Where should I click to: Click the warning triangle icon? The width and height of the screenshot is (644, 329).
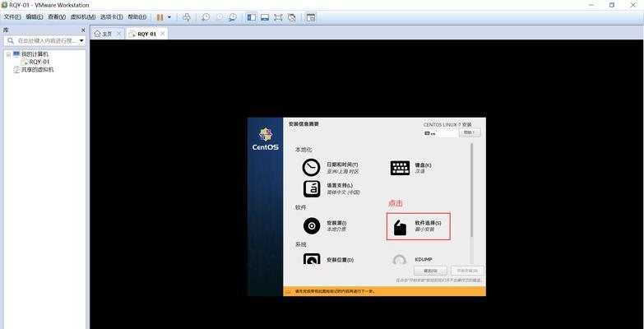pyautogui.click(x=289, y=291)
